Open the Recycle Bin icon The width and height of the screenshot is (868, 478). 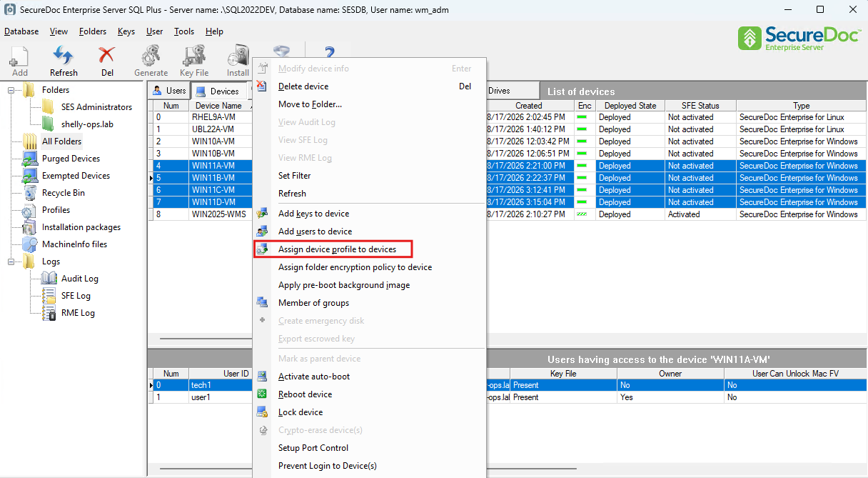click(30, 193)
